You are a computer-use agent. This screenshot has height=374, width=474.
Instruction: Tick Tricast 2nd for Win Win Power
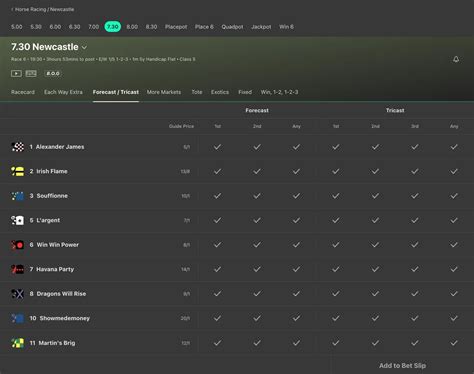tap(375, 245)
